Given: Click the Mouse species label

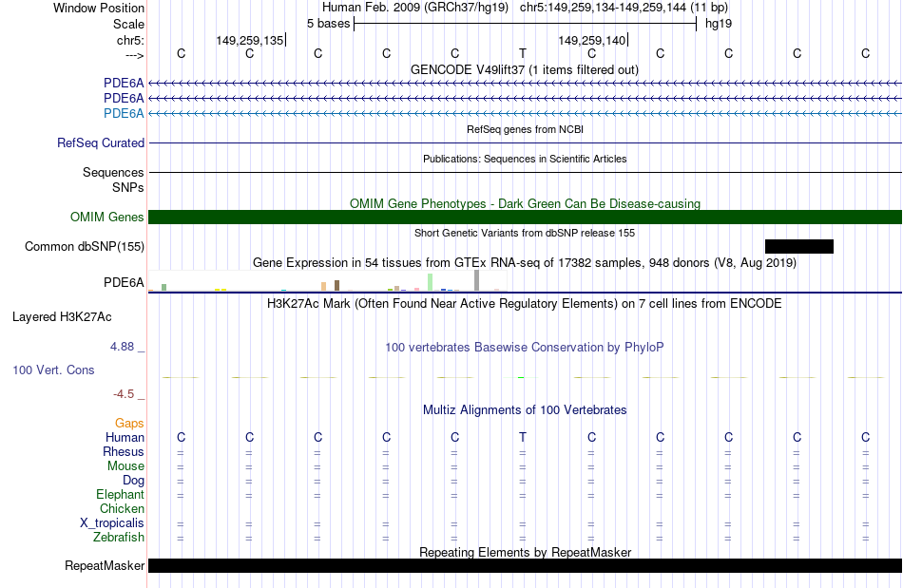Looking at the screenshot, I should (125, 466).
